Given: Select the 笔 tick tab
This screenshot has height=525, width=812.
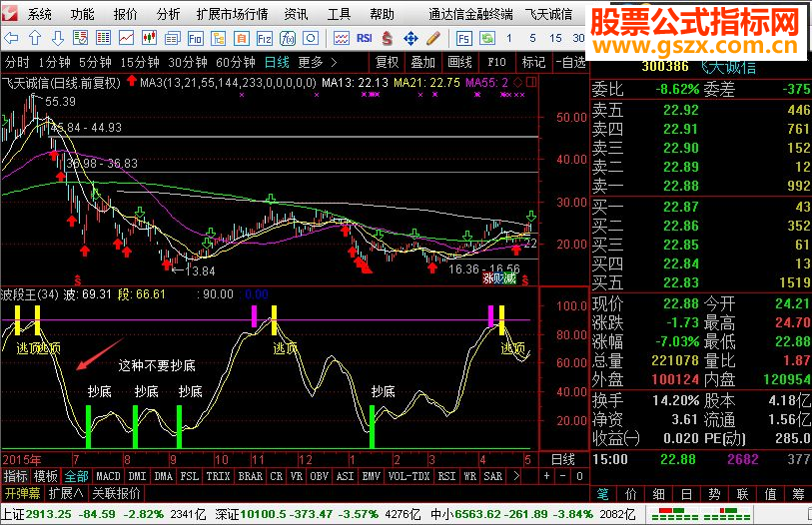Looking at the screenshot, I should (603, 494).
